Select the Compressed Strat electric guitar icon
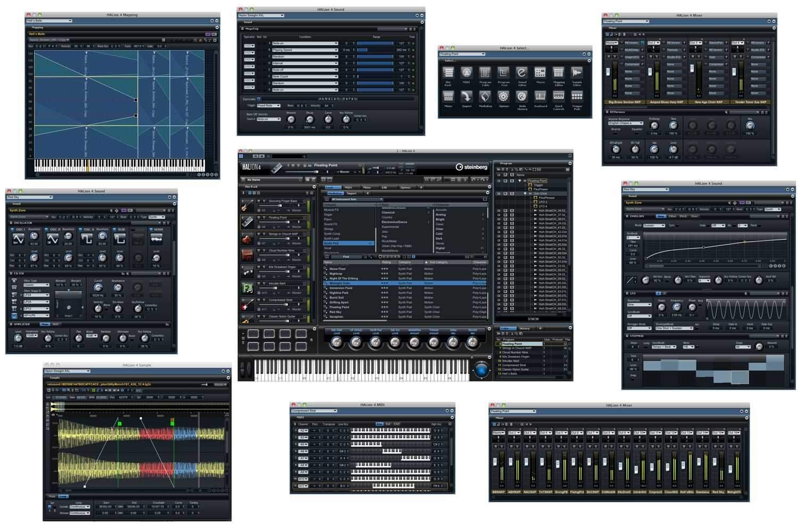The height and width of the screenshot is (532, 798). tap(247, 305)
